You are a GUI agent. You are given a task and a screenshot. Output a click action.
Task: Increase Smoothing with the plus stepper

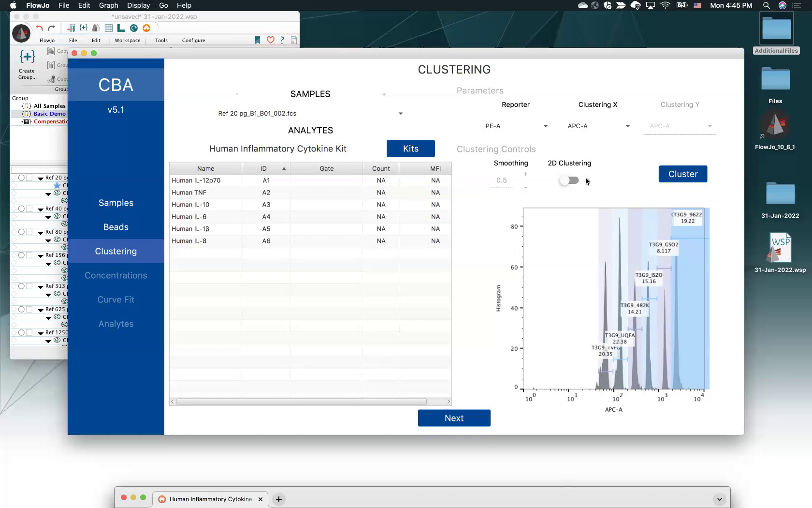click(525, 174)
